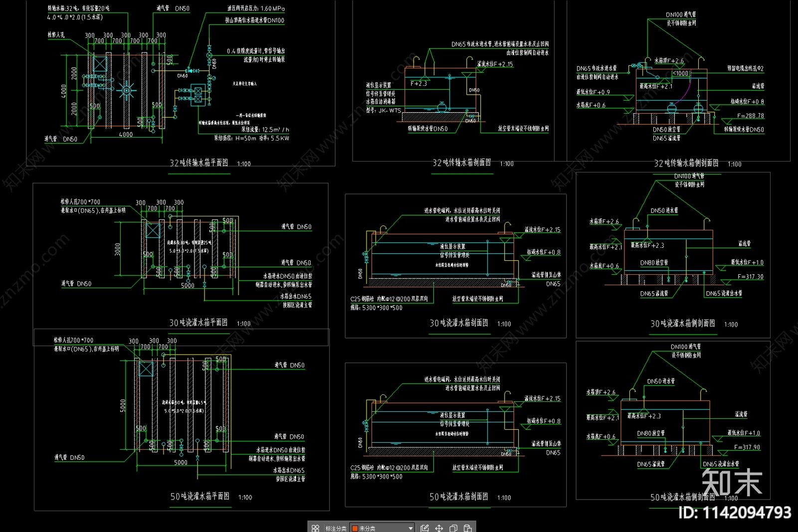Click the ID: 1142094793 text
Image resolution: width=798 pixels, height=532 pixels.
pos(735,513)
